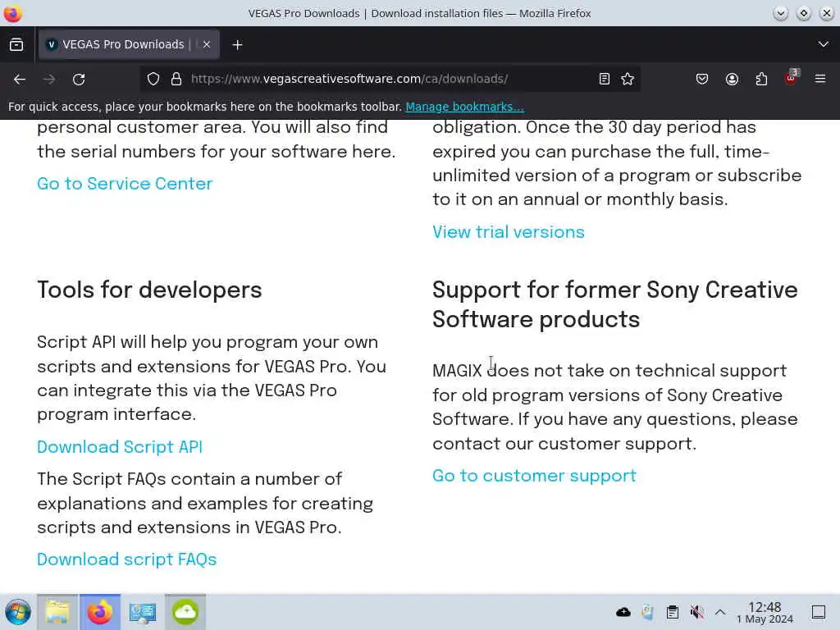This screenshot has width=840, height=630.
Task: Follow the Go to Service Center link
Action: pyautogui.click(x=125, y=184)
